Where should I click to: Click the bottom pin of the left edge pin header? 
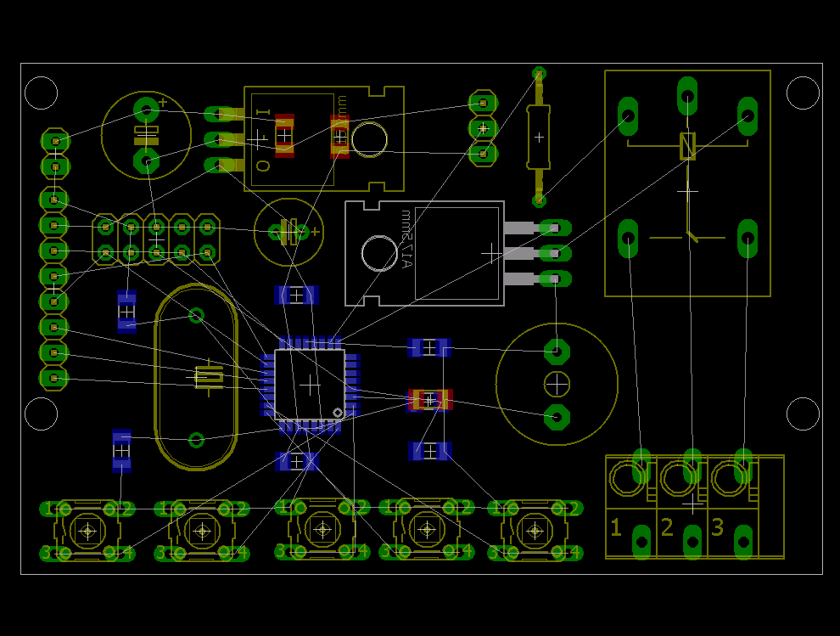pos(53,378)
